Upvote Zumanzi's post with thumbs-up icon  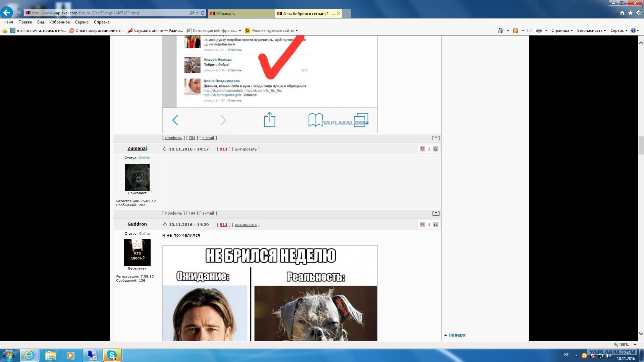[x=435, y=149]
